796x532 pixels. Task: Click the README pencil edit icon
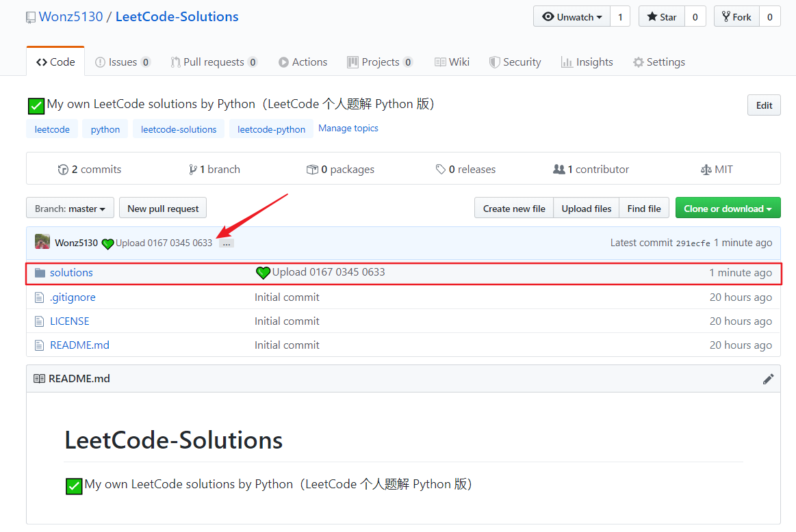(x=768, y=379)
